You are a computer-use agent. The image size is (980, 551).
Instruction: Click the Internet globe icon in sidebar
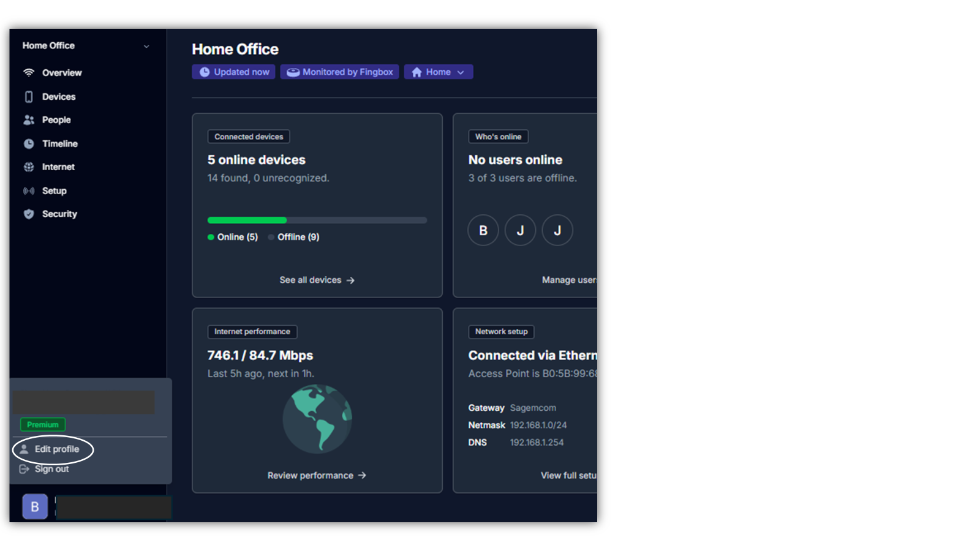(29, 167)
